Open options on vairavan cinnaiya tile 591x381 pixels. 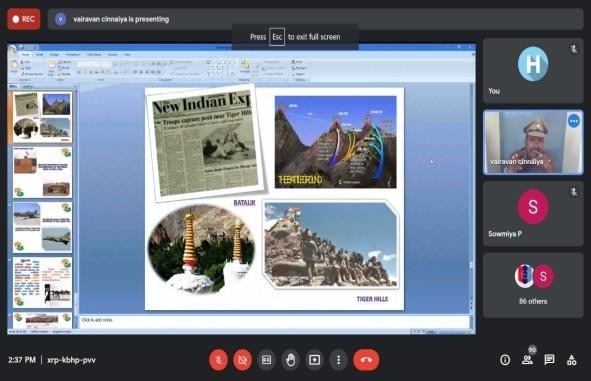[574, 121]
